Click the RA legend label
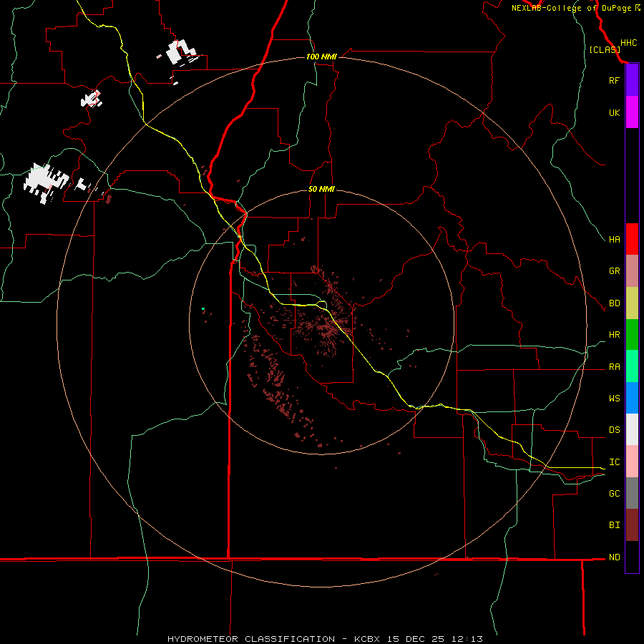 coord(614,367)
